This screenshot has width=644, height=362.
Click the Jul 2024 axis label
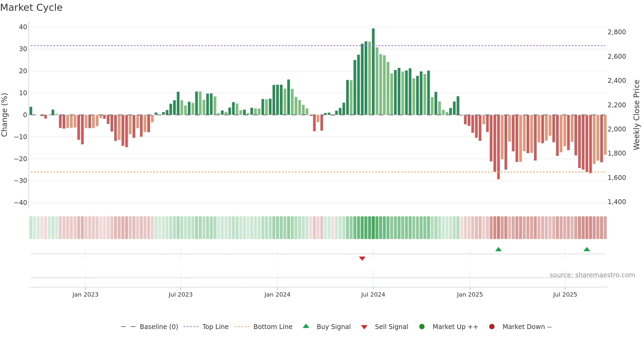coord(373,294)
